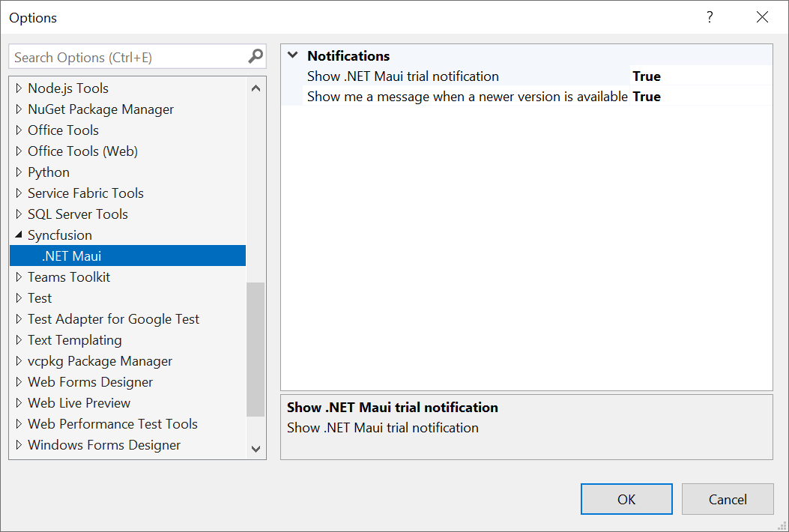This screenshot has height=532, width=789.
Task: Focus the Search Options input field
Action: tap(127, 57)
